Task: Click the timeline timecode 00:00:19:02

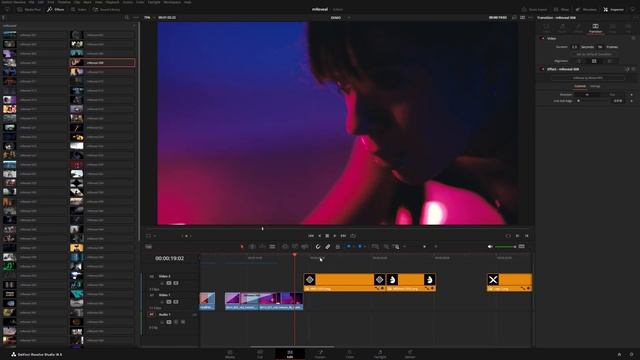Action: pos(169,258)
